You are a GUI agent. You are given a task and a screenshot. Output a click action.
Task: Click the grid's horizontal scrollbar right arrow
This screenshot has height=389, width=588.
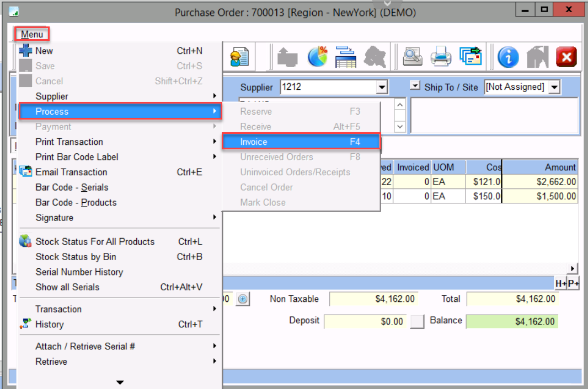tap(573, 268)
